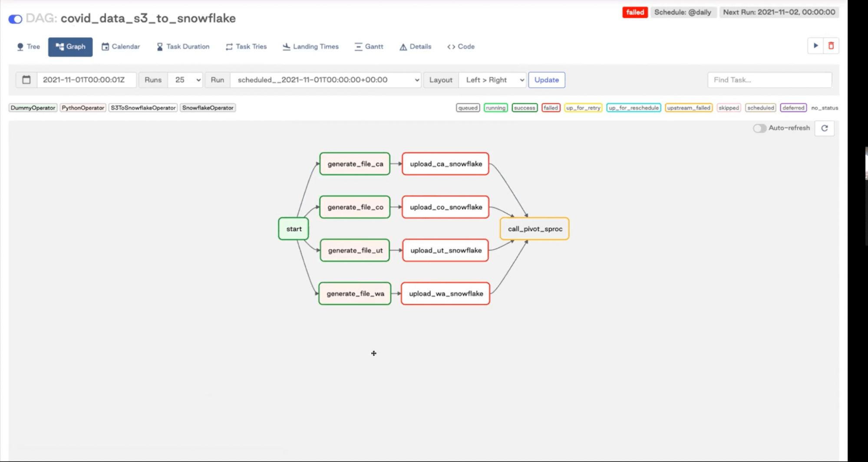Switch to the Code tab

click(461, 46)
